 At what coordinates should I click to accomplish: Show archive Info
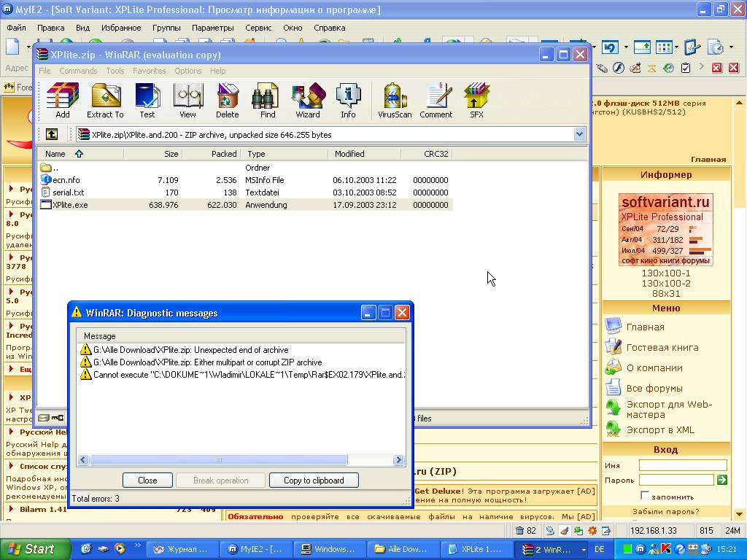(x=348, y=101)
